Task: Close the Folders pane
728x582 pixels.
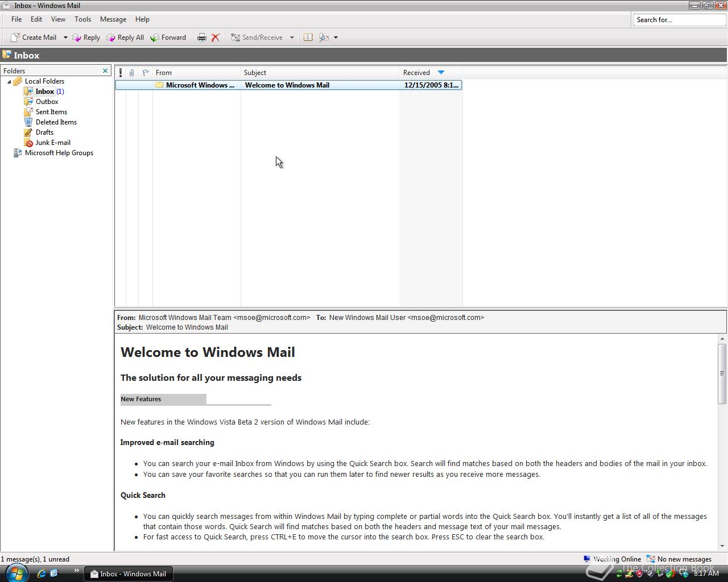Action: (x=105, y=70)
